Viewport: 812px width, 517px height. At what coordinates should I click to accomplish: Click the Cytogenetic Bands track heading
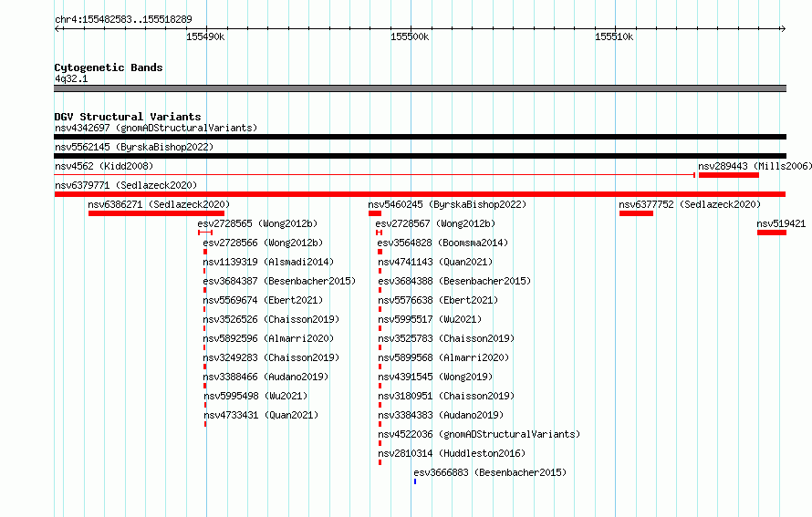(109, 67)
